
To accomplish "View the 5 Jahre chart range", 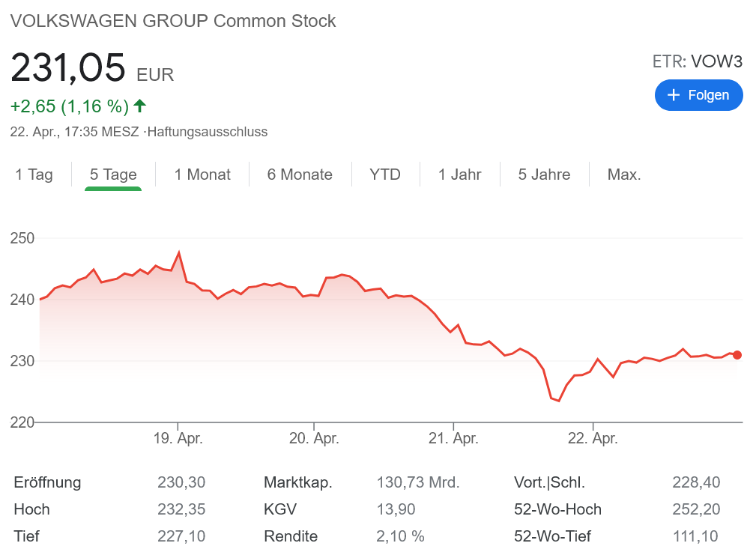I will click(544, 175).
